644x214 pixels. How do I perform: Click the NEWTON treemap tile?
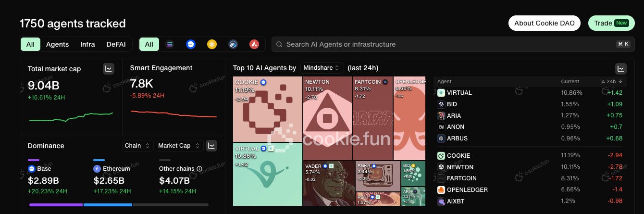coord(327,118)
